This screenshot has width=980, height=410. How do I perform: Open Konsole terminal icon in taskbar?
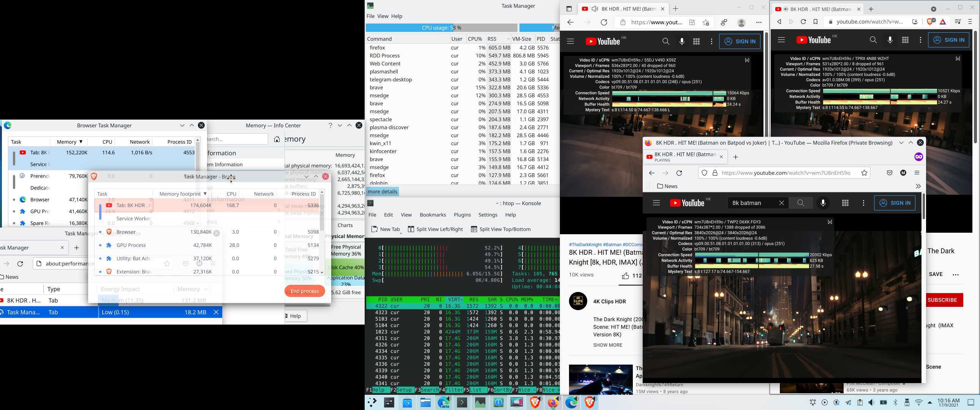coord(462,402)
